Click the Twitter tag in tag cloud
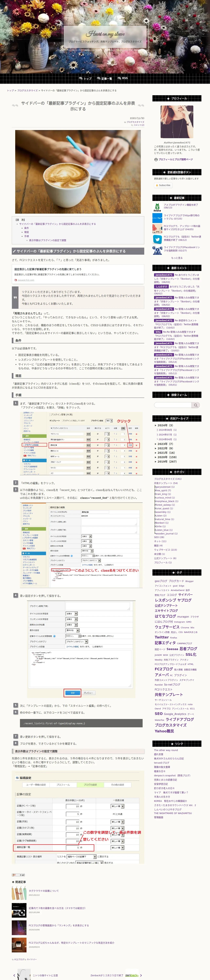This screenshot has height=980, width=210. (162, 637)
